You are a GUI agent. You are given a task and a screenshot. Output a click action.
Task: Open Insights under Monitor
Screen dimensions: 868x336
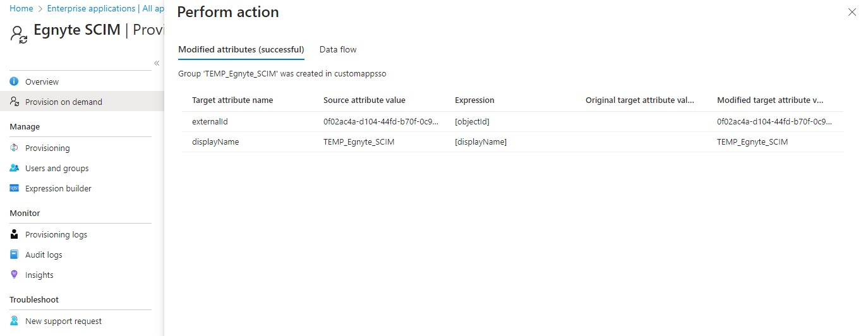[x=39, y=275]
